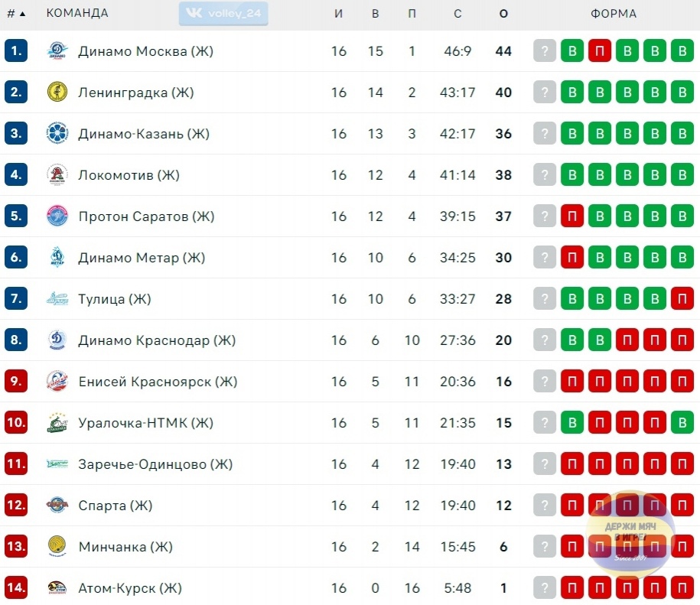Open the Енисей Красноярск (Ж) team link
This screenshot has height=605, width=700.
click(158, 382)
